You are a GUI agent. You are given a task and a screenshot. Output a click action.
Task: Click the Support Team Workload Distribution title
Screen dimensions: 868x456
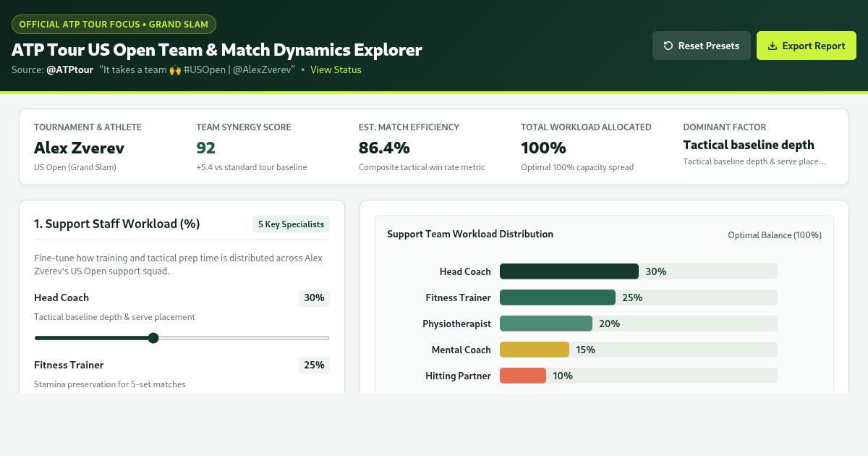click(470, 235)
